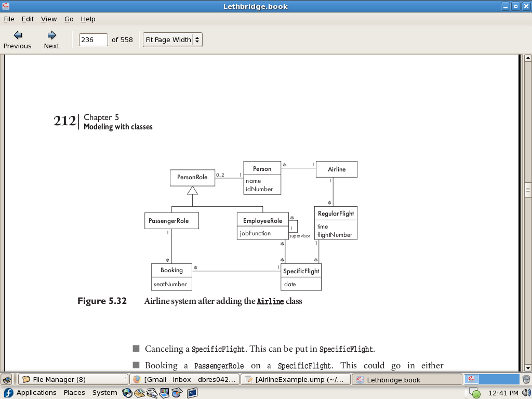Screen dimensions: 532x399
Task: Click the Person class name in the diagram
Action: coord(262,169)
